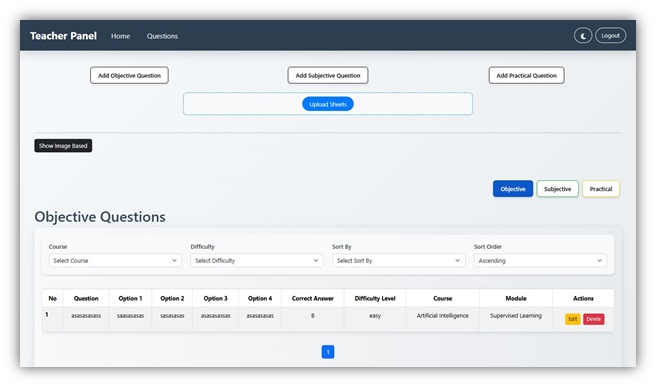
Task: Click the Difficulty Level column header
Action: (x=375, y=299)
